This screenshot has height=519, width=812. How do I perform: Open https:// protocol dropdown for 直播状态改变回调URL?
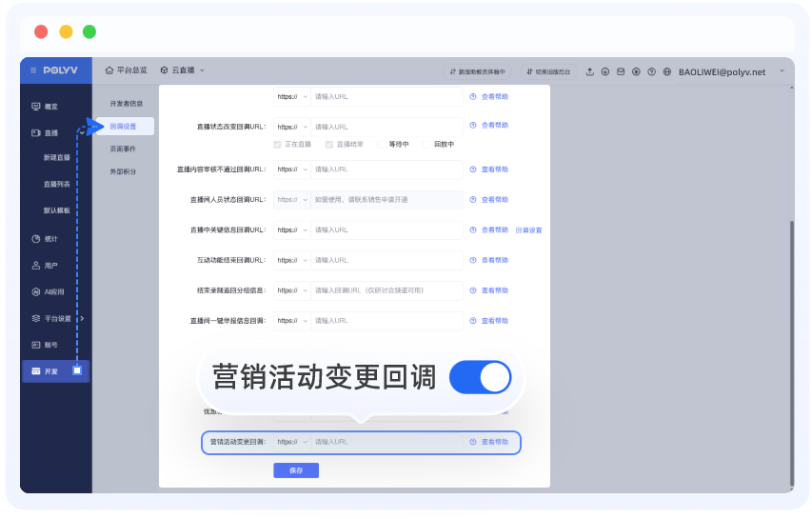coord(291,126)
